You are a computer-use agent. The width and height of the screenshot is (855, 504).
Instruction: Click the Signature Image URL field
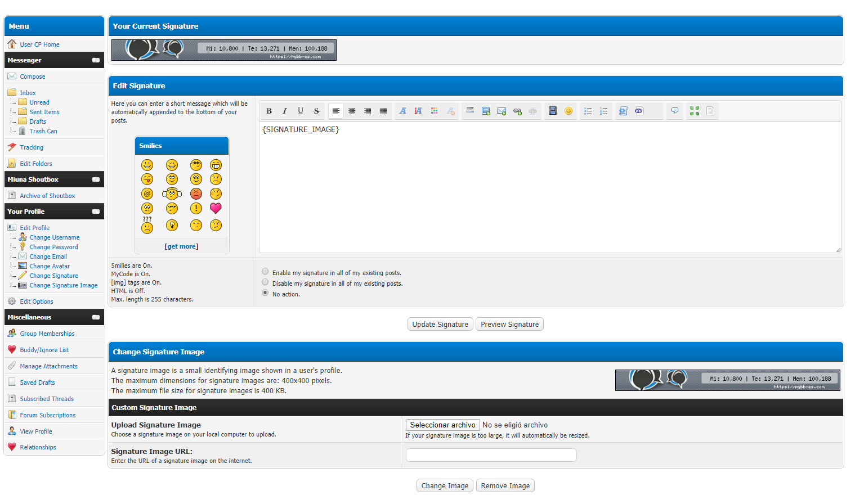pos(491,455)
